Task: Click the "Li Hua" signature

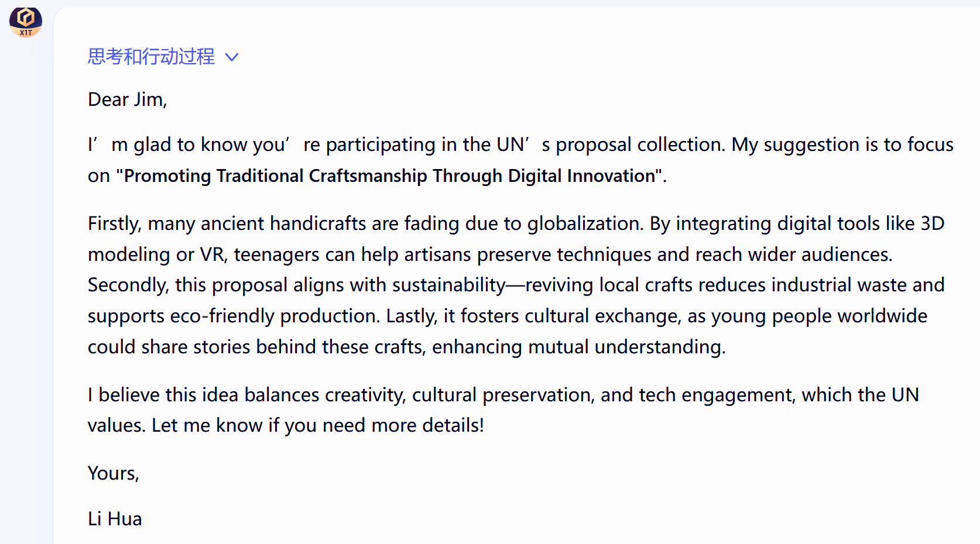Action: pyautogui.click(x=115, y=519)
